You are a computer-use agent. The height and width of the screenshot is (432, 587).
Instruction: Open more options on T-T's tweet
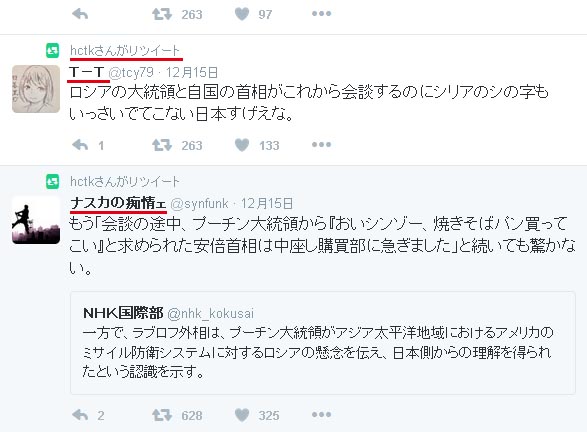coord(321,144)
